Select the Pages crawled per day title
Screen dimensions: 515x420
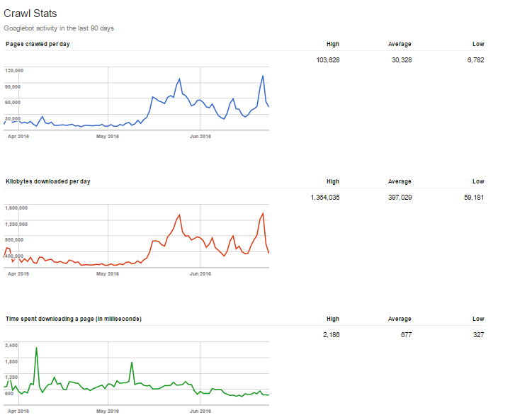tap(38, 44)
